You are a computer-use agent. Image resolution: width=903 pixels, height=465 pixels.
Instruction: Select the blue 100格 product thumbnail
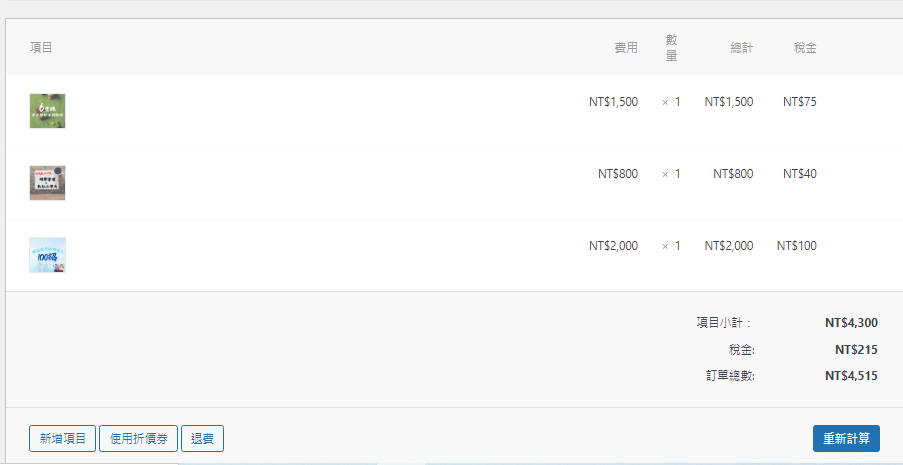47,255
